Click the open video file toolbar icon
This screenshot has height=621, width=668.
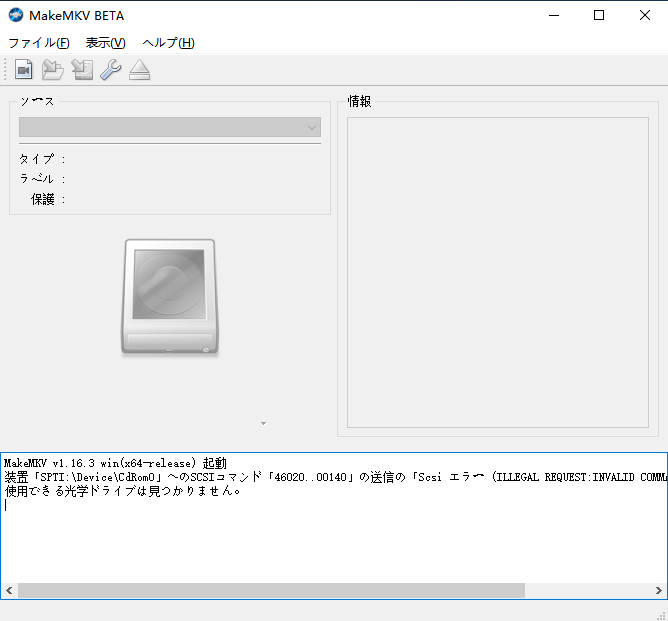coord(23,69)
